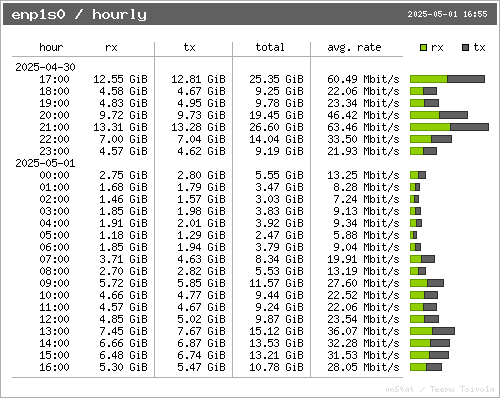Click the 06:00 hour row label

click(x=54, y=247)
